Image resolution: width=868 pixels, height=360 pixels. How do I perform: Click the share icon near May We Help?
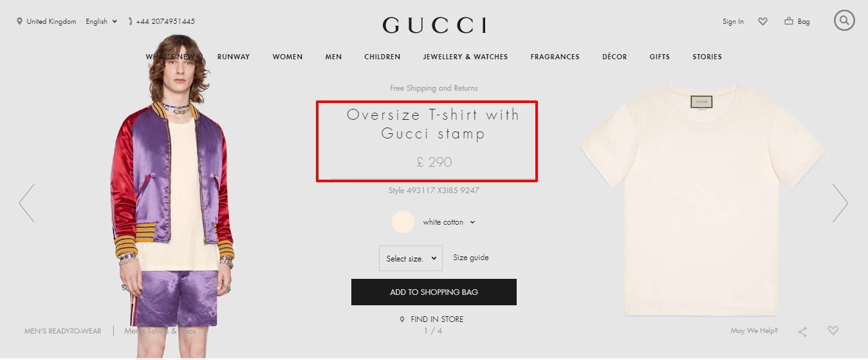tap(802, 332)
